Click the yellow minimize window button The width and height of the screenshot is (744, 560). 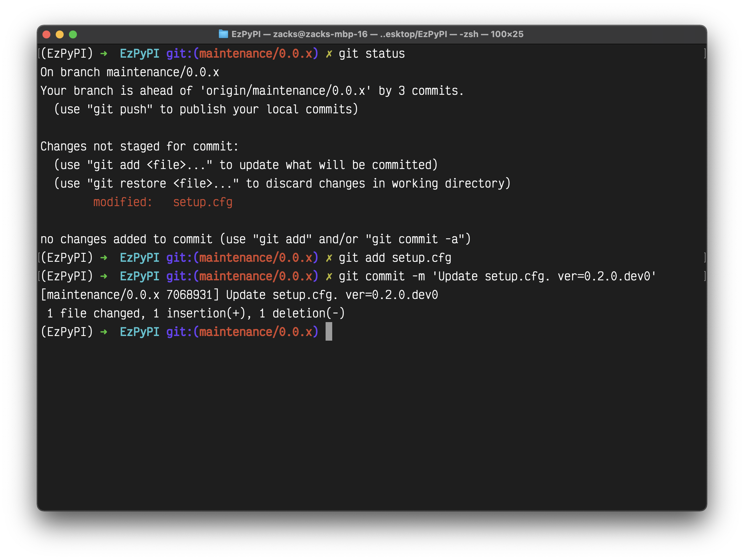pos(60,34)
